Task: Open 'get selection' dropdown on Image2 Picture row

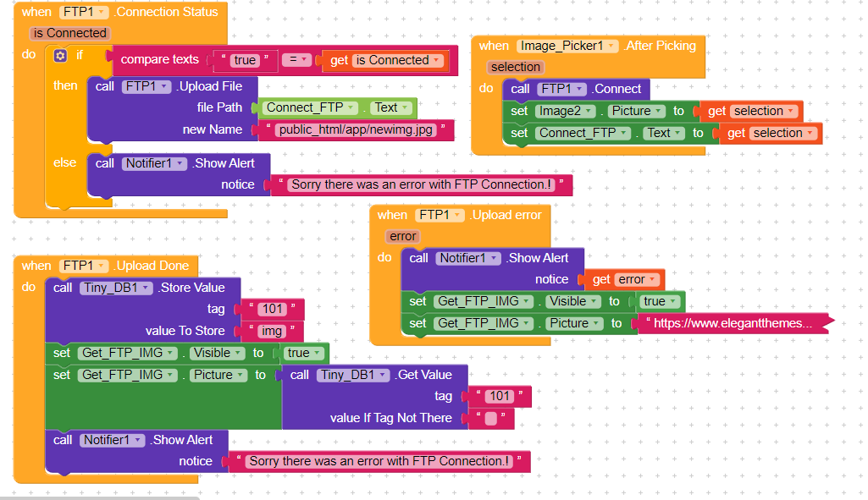Action: (764, 111)
